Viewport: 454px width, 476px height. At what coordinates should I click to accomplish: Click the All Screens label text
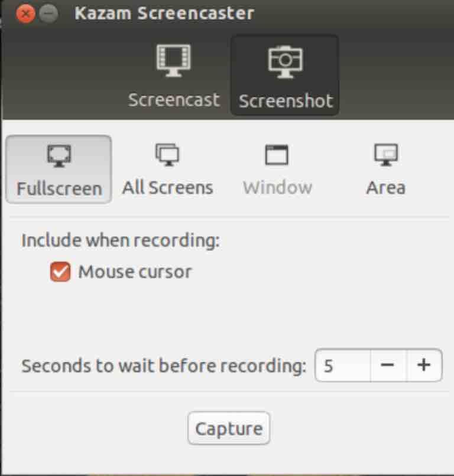[167, 187]
